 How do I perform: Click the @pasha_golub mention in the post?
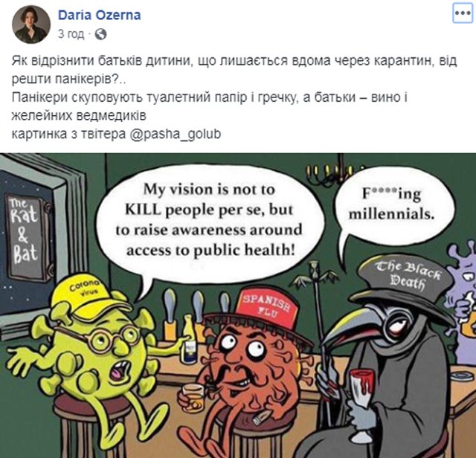pos(176,134)
